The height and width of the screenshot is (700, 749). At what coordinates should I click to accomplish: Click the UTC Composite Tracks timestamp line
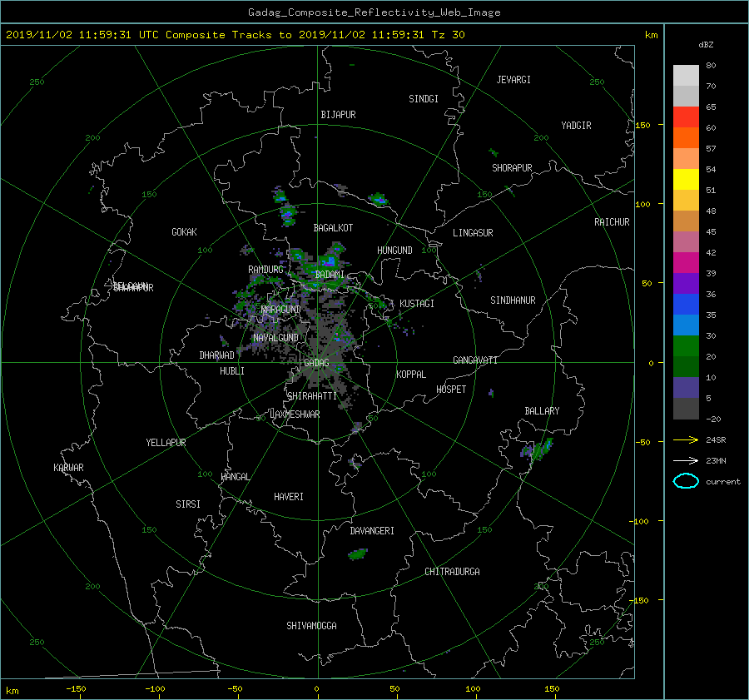[x=235, y=34]
